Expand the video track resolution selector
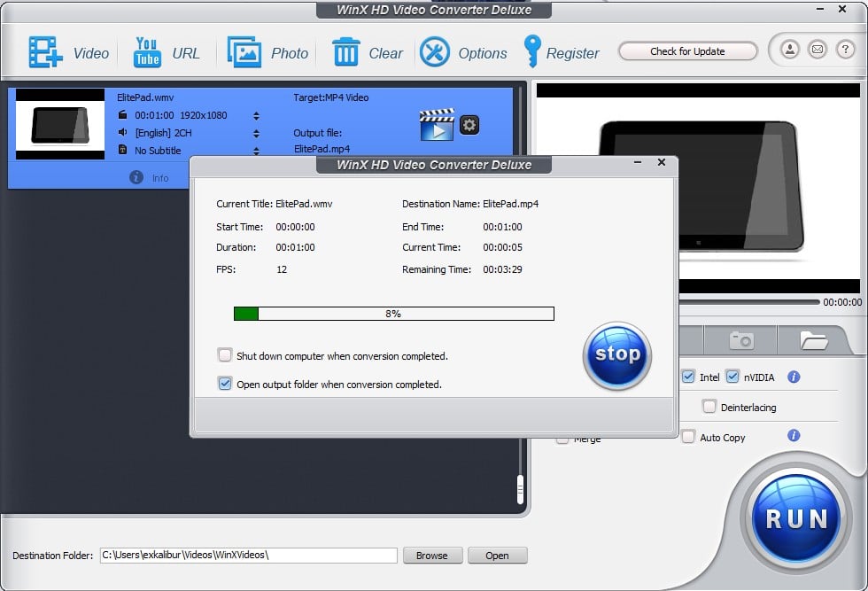The width and height of the screenshot is (868, 591). click(x=256, y=115)
